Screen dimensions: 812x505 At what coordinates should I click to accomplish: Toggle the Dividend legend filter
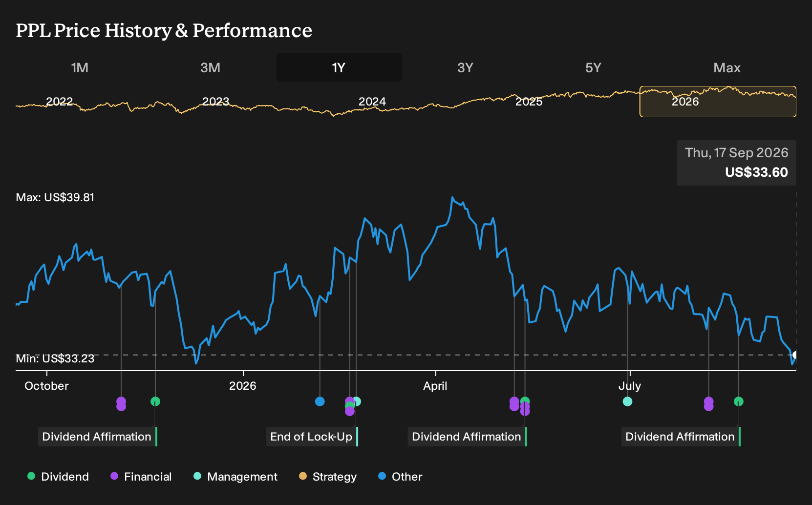click(58, 477)
